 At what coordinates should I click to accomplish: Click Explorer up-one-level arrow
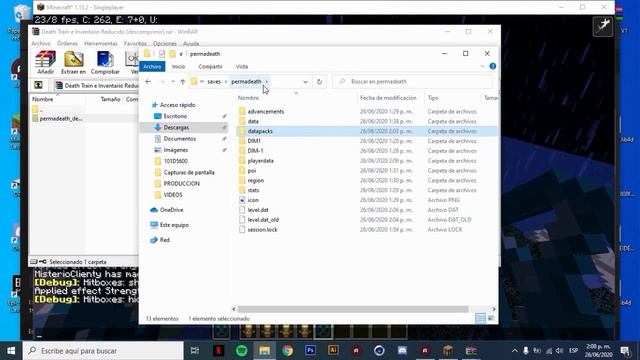[182, 82]
